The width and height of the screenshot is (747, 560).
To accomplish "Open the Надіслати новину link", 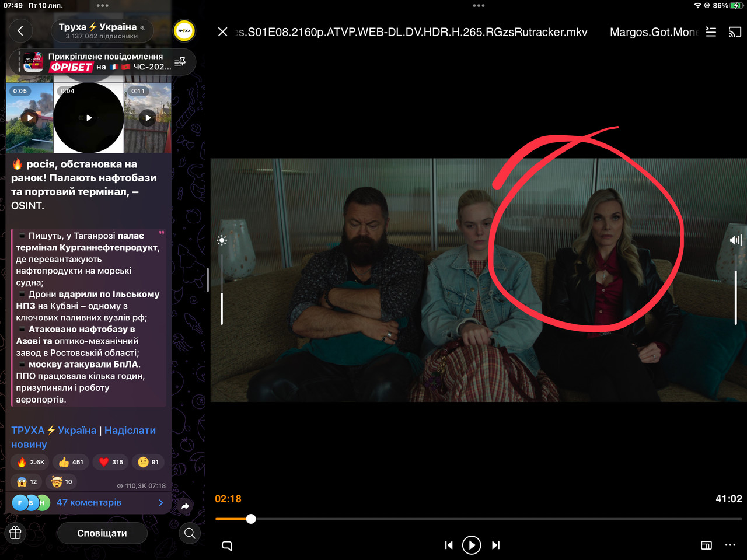I will pos(83,437).
